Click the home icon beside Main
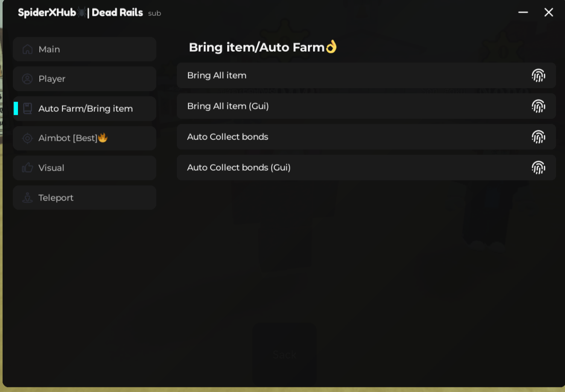565x392 pixels. (27, 49)
